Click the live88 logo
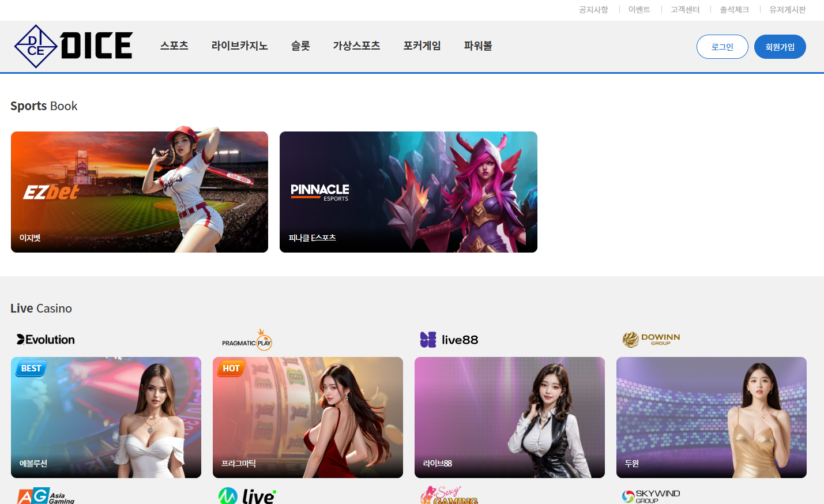824x504 pixels. [449, 340]
